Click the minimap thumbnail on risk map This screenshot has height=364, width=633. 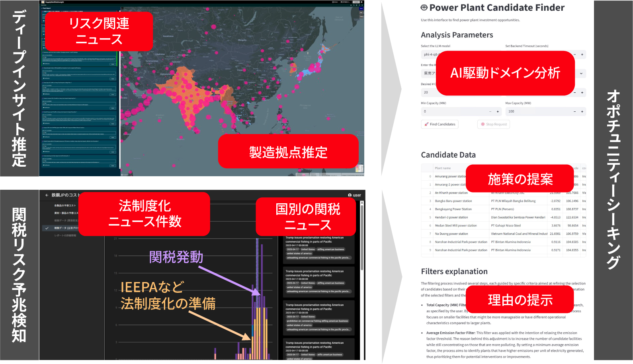359,168
